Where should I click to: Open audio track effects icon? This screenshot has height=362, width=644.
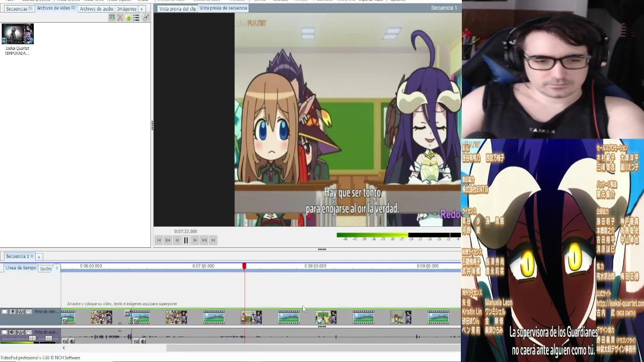(21, 332)
